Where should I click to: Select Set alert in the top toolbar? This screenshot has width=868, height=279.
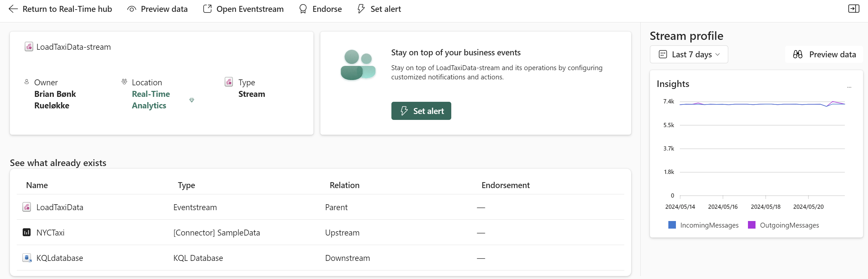click(379, 9)
